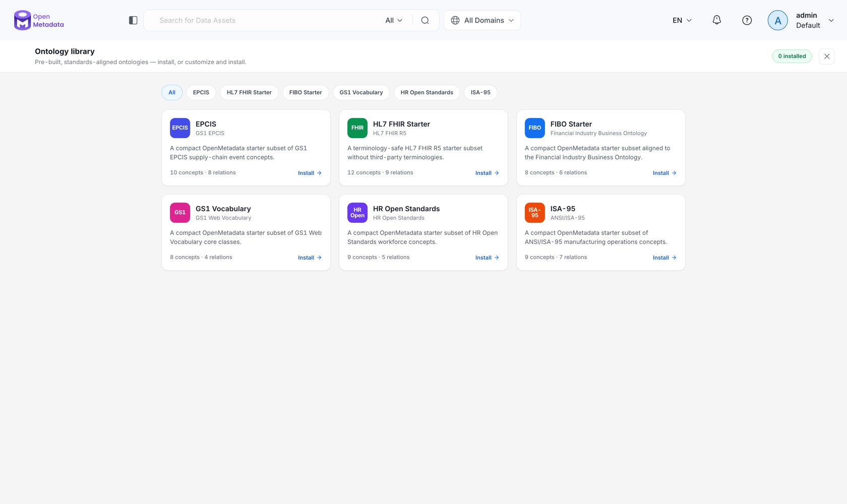Screen dimensions: 847x504
Task: Close the Ontology library panel
Action: (827, 56)
